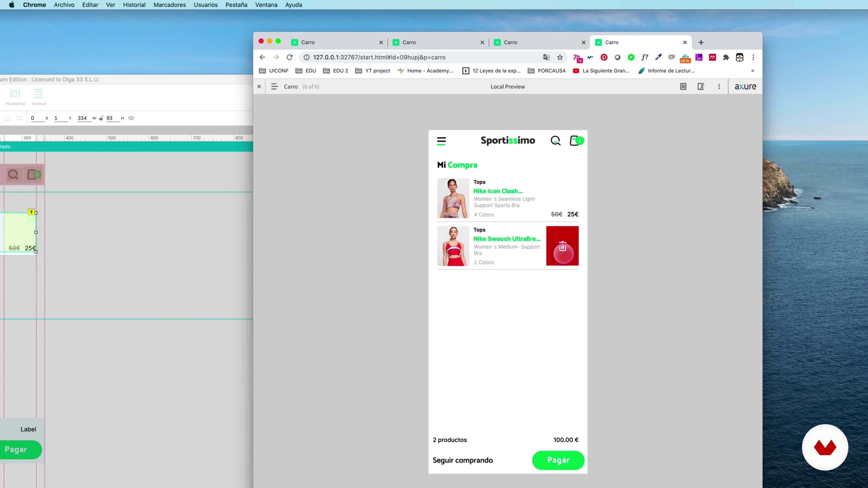Viewport: 868px width, 488px height.
Task: Close the Axure preview toolbar with X
Action: click(x=259, y=87)
